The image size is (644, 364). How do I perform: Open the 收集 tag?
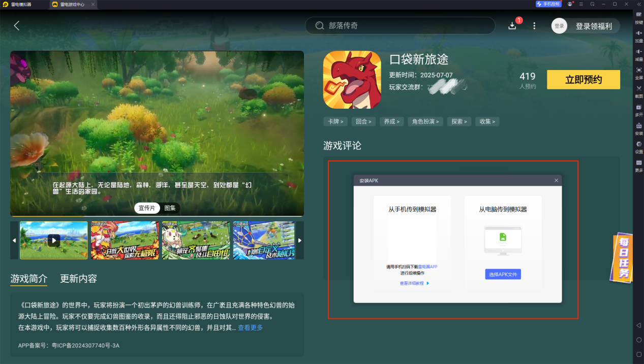pyautogui.click(x=487, y=121)
